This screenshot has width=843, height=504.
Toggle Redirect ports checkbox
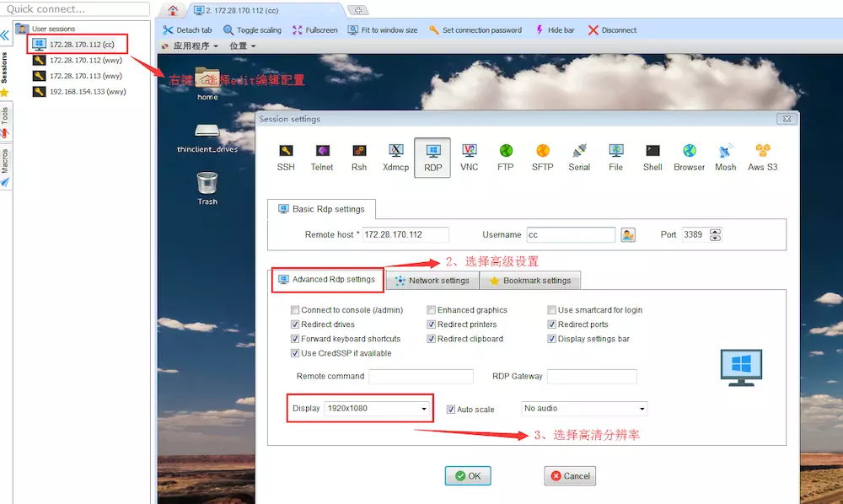tap(551, 324)
